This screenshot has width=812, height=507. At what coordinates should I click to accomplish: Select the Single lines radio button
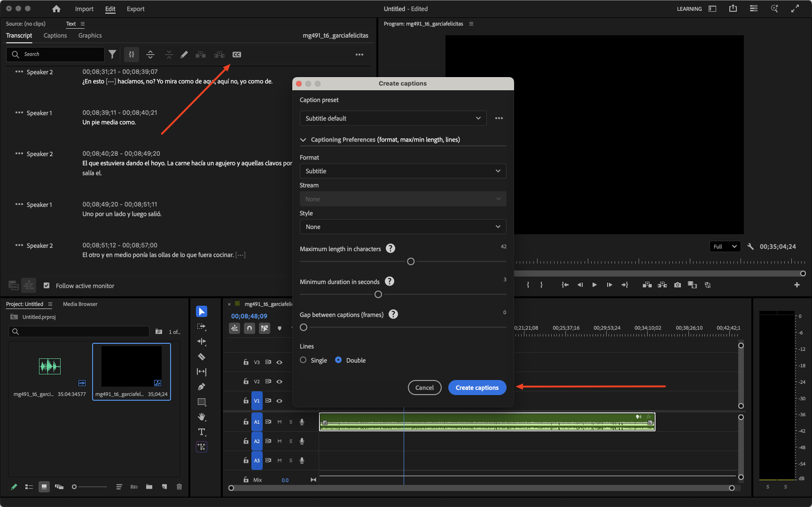point(303,360)
